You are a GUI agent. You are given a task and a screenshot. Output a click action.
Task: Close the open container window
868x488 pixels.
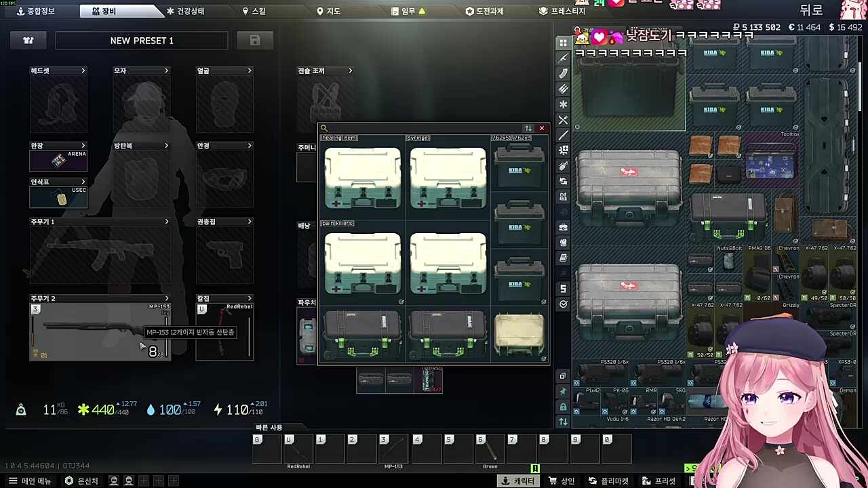click(542, 128)
